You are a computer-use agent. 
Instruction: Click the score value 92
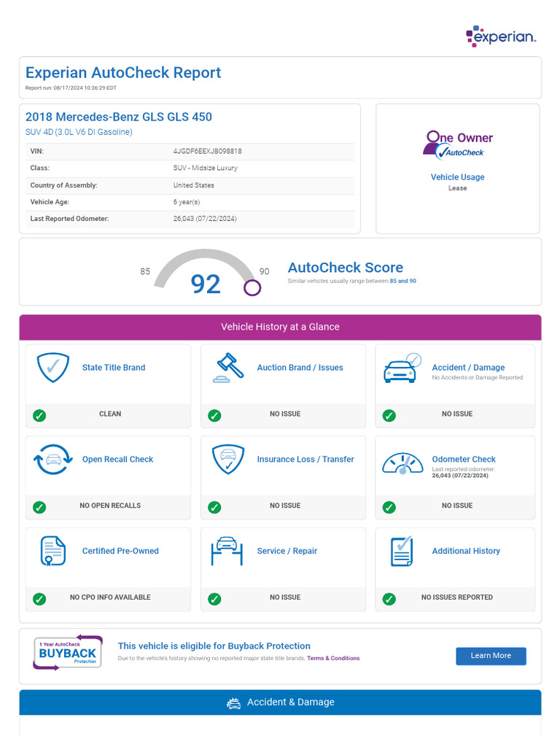(x=206, y=284)
